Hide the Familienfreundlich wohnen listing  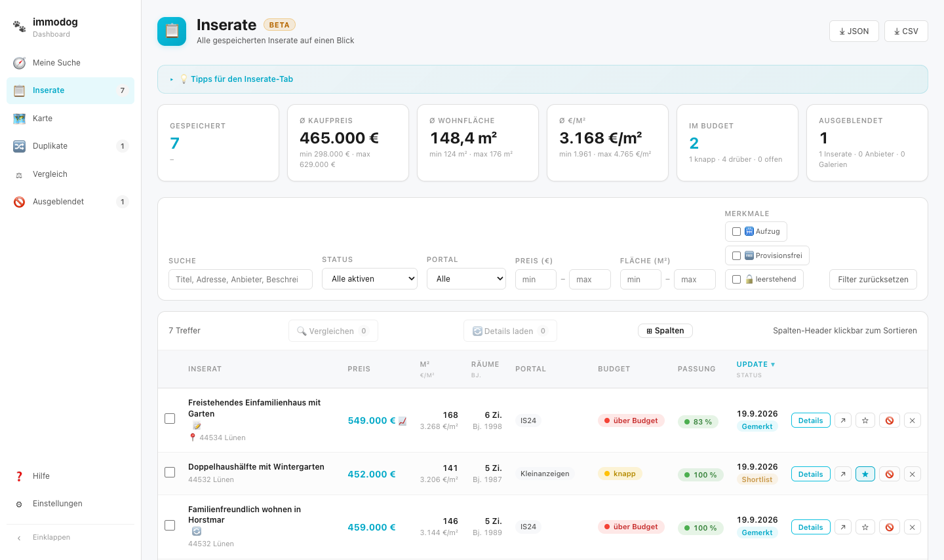[889, 527]
